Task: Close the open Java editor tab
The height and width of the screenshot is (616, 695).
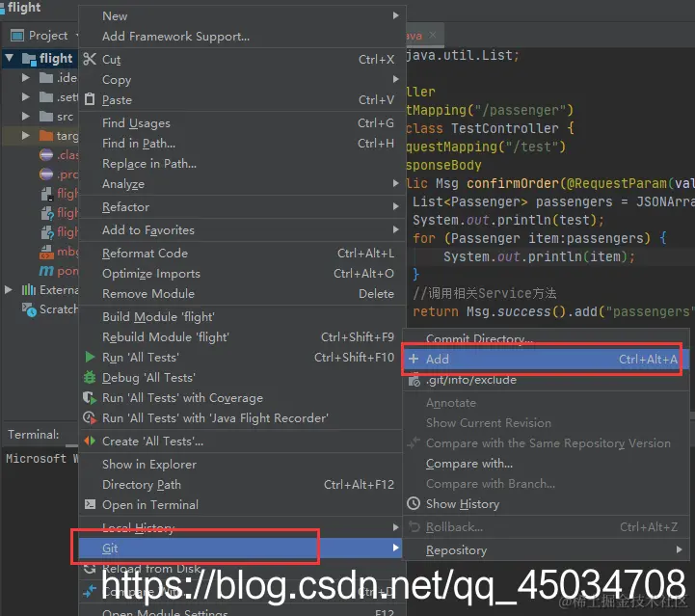Action: [433, 35]
